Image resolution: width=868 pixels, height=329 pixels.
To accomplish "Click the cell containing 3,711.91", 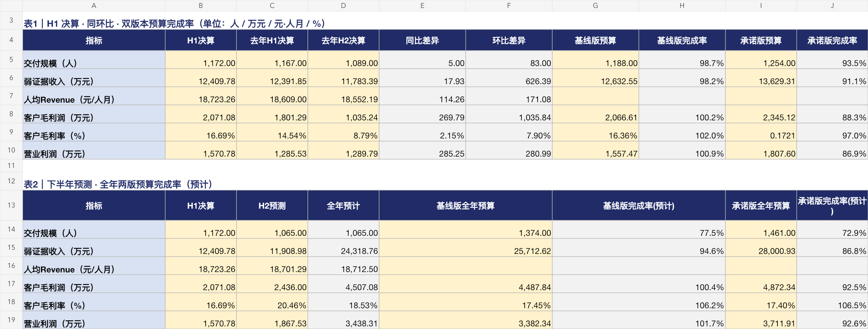I will 761,320.
